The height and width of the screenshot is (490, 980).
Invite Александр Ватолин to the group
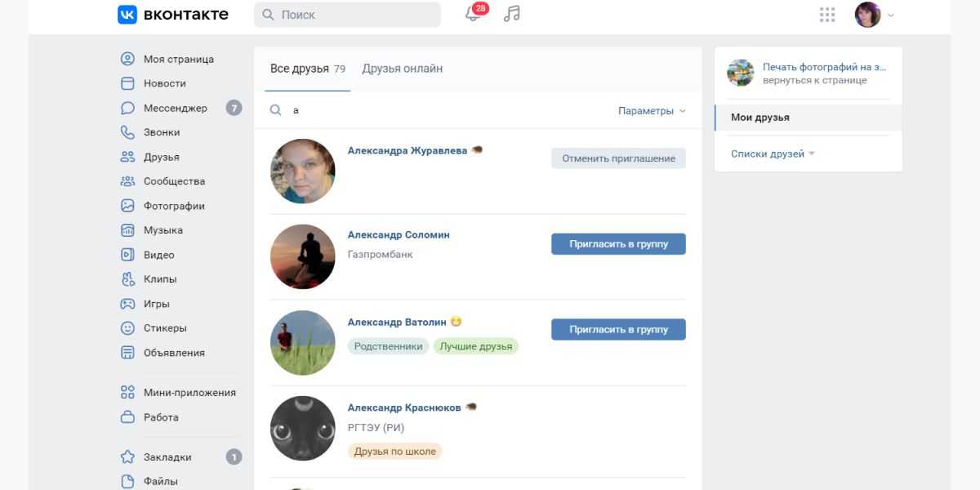point(618,329)
